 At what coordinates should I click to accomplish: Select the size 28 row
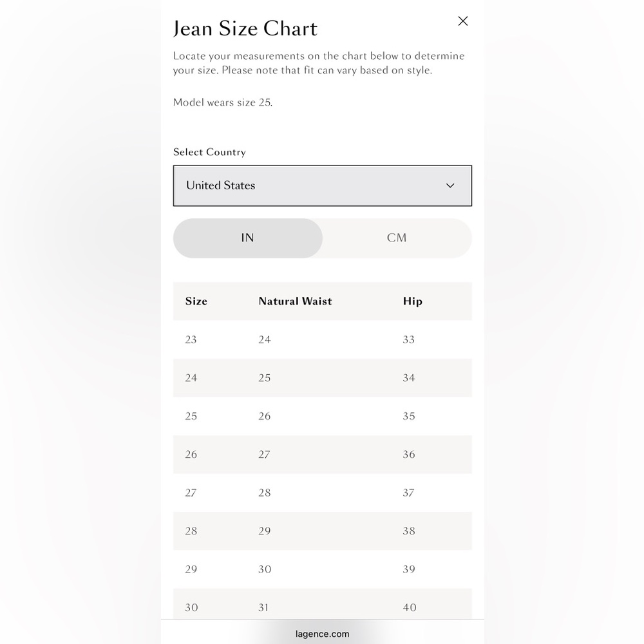coord(323,531)
